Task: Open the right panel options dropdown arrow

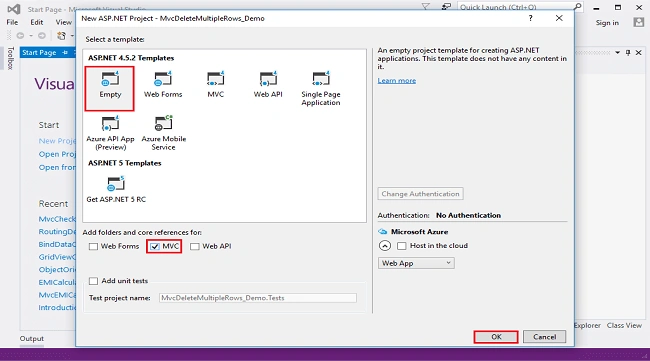Action: point(618,53)
